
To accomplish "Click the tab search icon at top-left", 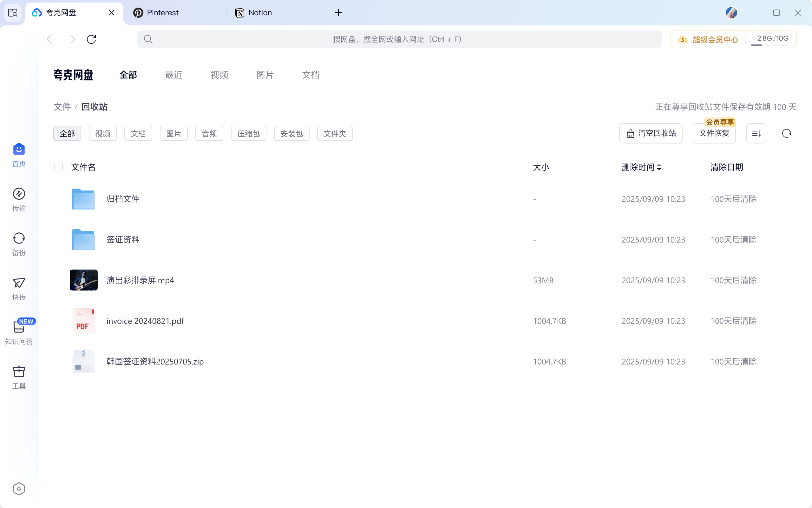I will pyautogui.click(x=13, y=13).
